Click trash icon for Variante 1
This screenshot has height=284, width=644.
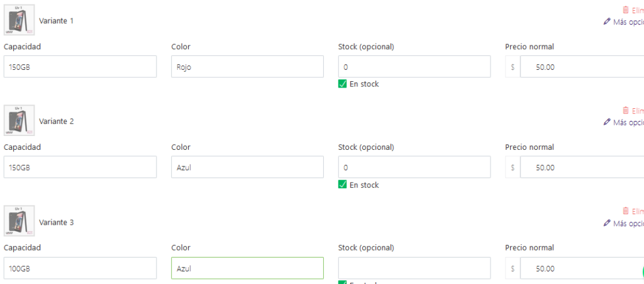[x=625, y=10]
